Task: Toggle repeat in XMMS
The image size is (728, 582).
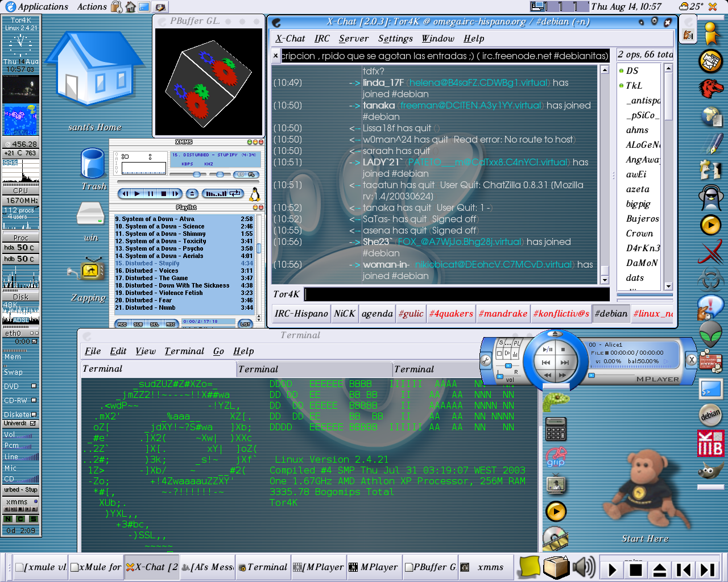Action: click(x=235, y=194)
